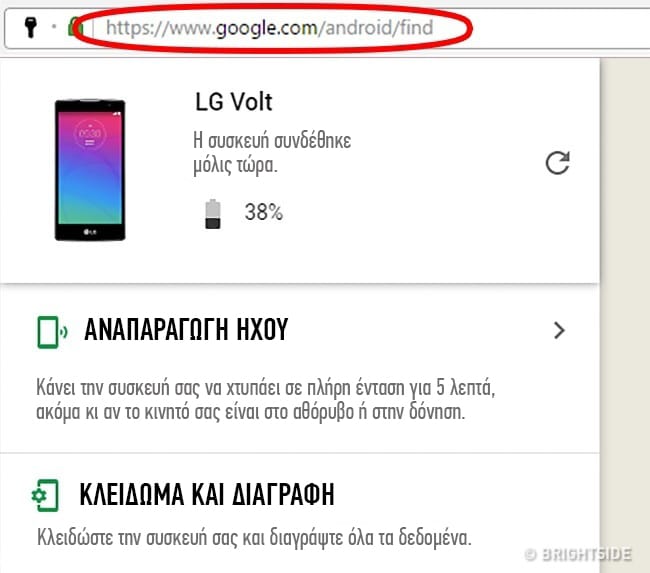The image size is (650, 573).
Task: Click the LG Volt device name
Action: click(x=234, y=102)
